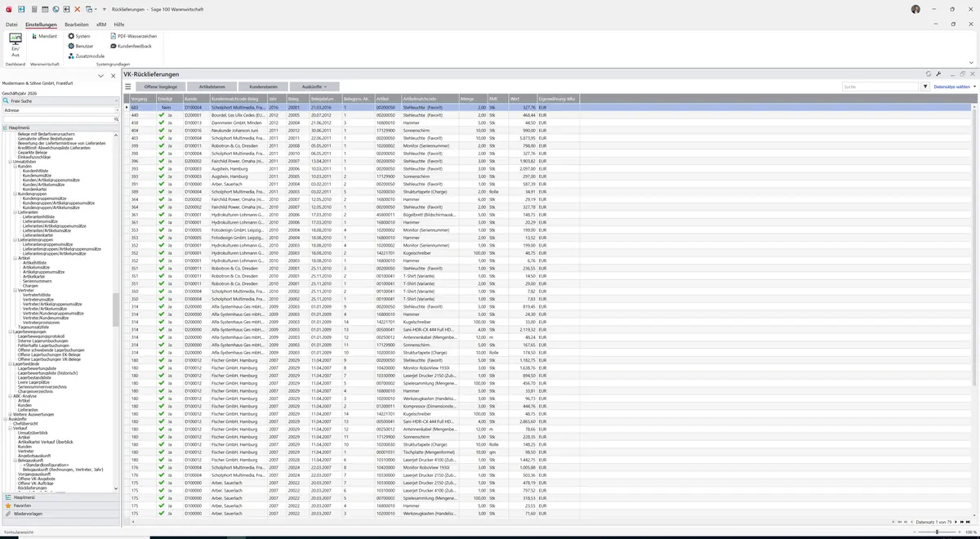Open Zusatzmodule in the ribbon
The height and width of the screenshot is (539, 980).
click(87, 56)
